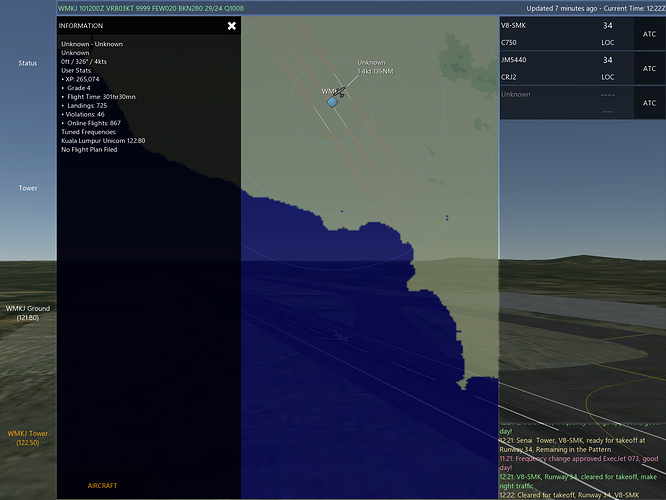Close the Information panel with the X

click(x=231, y=26)
